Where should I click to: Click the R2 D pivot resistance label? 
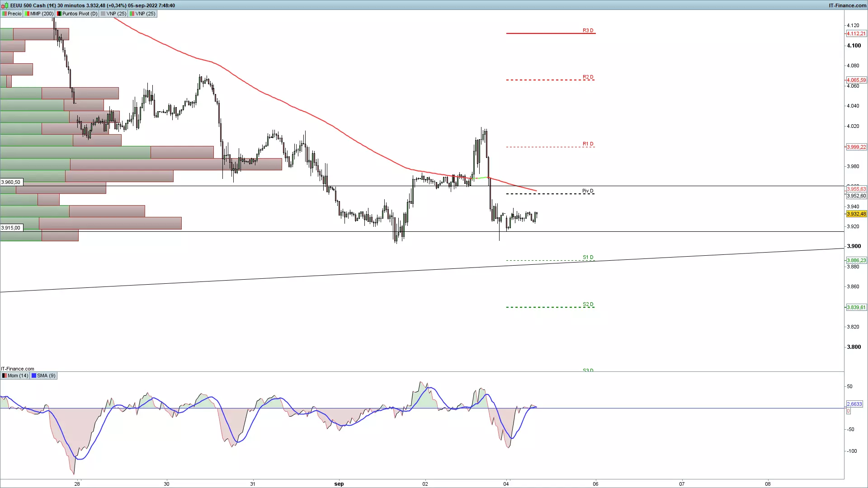(x=588, y=77)
